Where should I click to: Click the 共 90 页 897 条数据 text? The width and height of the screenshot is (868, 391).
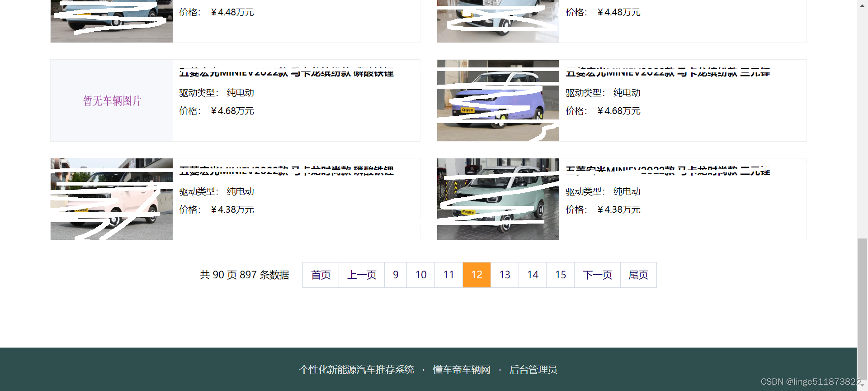(245, 275)
